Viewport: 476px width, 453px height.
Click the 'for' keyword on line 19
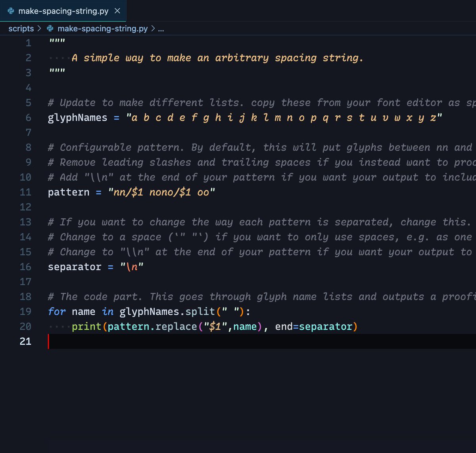57,312
